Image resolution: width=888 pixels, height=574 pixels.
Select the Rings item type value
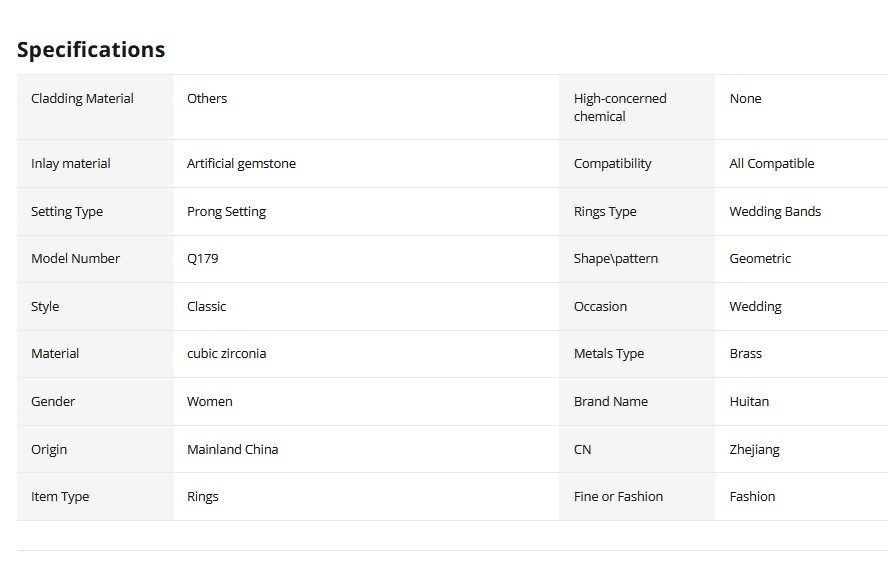203,496
